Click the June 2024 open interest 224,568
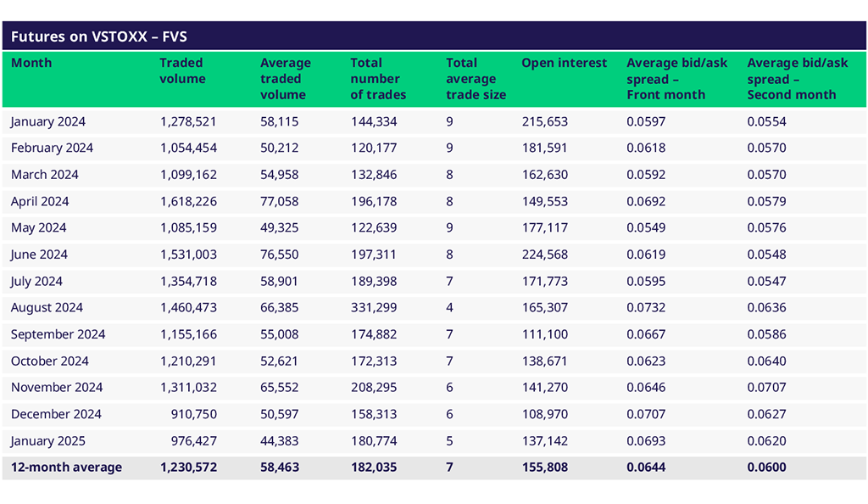Screen dimensions: 868x504 pyautogui.click(x=544, y=255)
